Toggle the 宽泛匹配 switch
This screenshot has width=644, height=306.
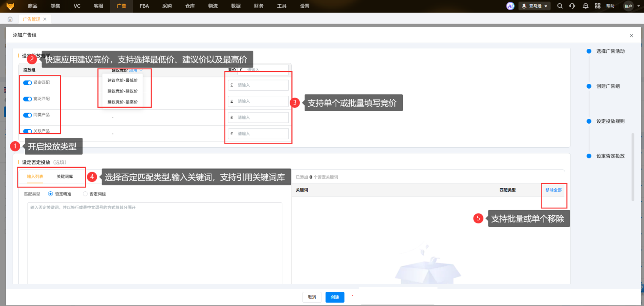pos(27,99)
